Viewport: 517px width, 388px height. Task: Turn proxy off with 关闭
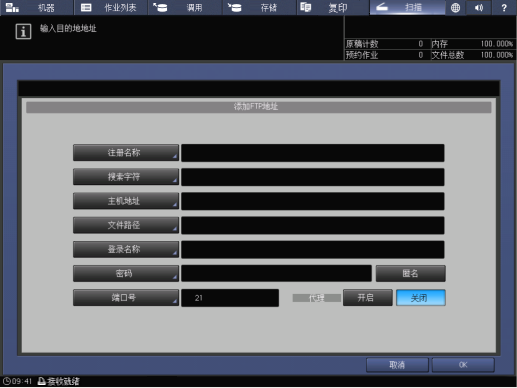click(x=421, y=297)
